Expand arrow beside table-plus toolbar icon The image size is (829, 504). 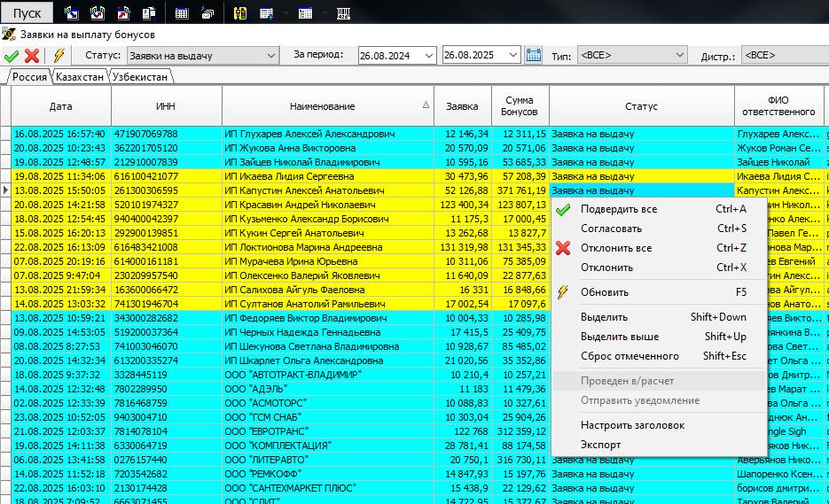(285, 13)
